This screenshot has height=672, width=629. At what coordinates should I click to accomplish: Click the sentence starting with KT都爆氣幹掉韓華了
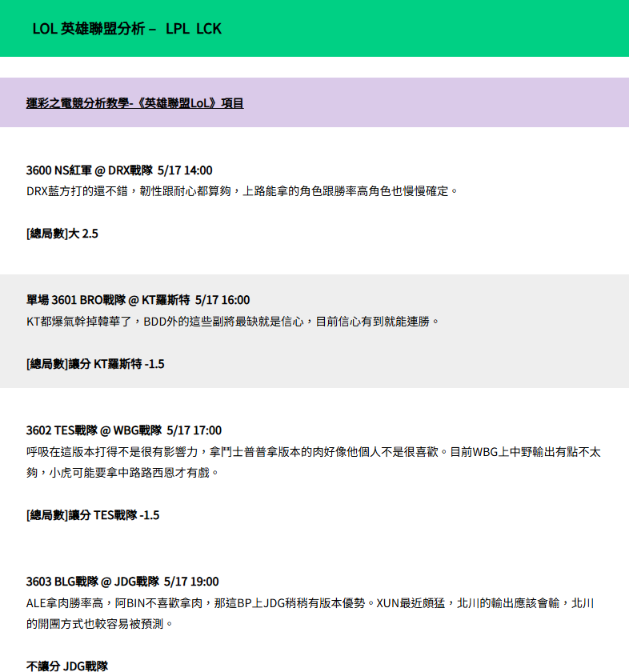(x=232, y=322)
